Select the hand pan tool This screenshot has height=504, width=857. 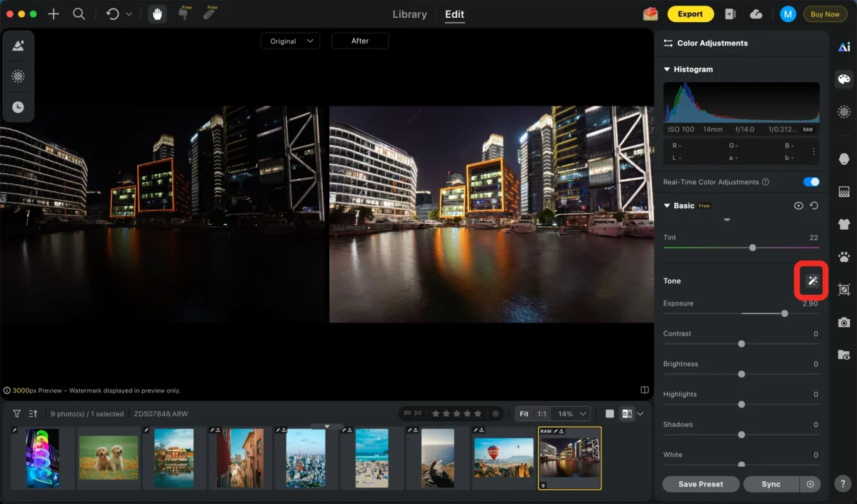click(156, 14)
